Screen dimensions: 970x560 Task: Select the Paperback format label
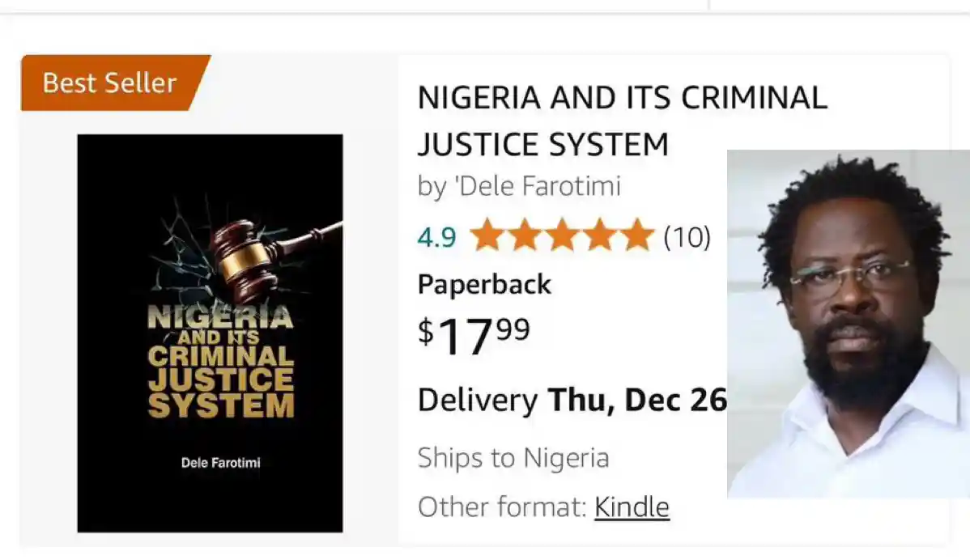click(x=484, y=284)
